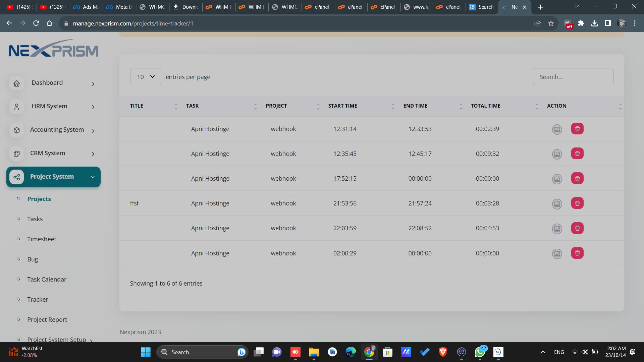Click the Accounting System box icon
644x362 pixels.
pyautogui.click(x=17, y=130)
